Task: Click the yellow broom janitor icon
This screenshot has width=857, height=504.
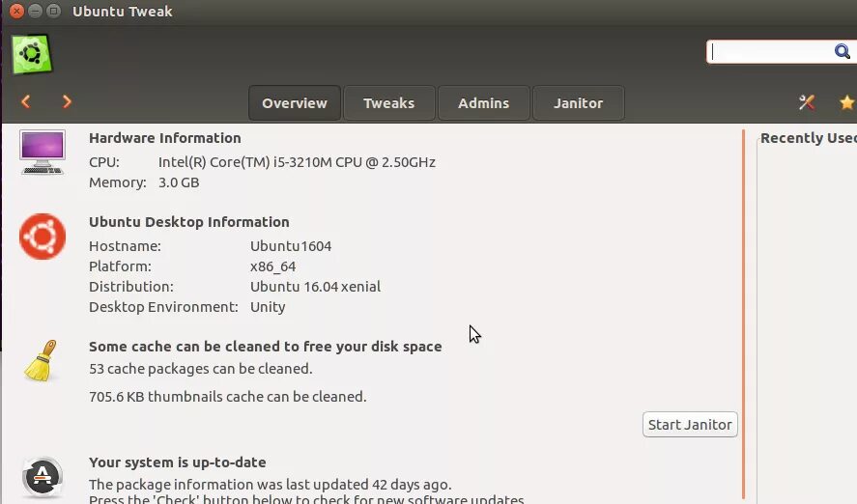Action: pos(42,361)
